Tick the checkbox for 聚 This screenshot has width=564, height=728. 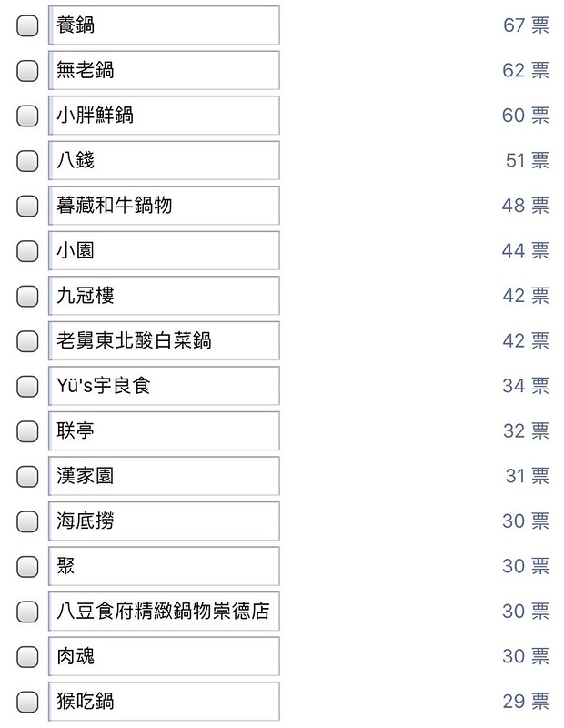tap(27, 567)
